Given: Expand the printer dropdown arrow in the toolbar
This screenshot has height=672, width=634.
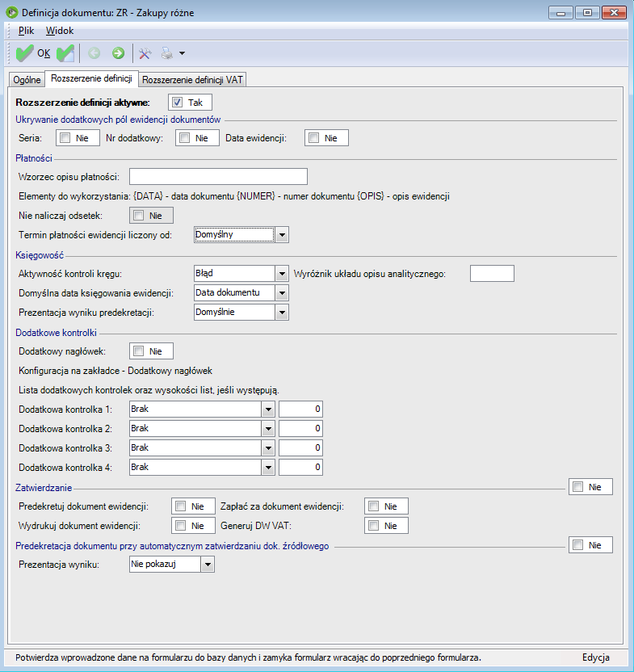Looking at the screenshot, I should tap(182, 53).
